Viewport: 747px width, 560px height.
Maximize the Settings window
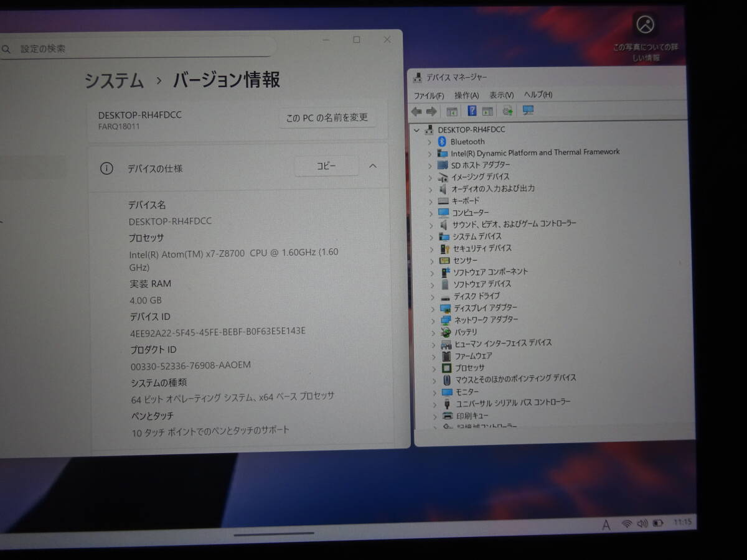click(357, 40)
